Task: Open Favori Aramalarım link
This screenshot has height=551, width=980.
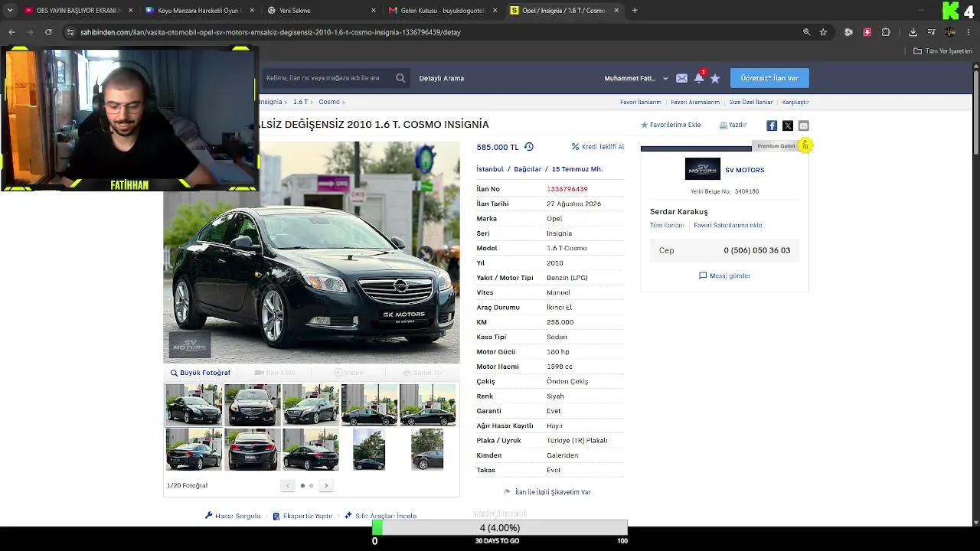Action: (x=695, y=102)
